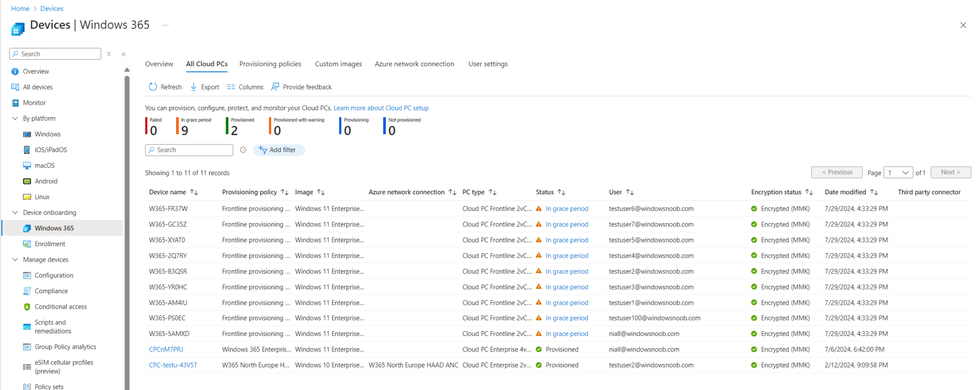The image size is (980, 390).
Task: Click the Windows 365 sidebar icon
Action: coord(27,228)
